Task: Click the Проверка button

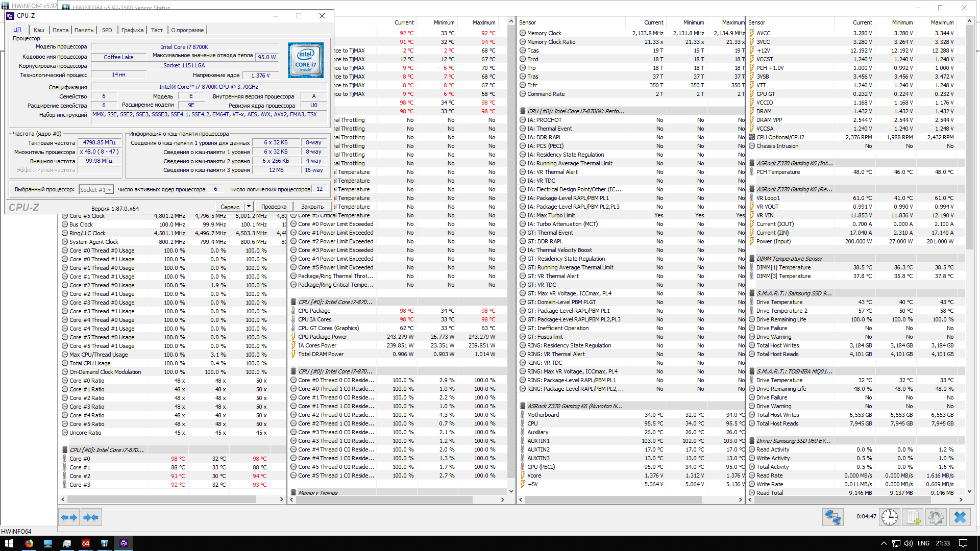Action: pos(274,207)
